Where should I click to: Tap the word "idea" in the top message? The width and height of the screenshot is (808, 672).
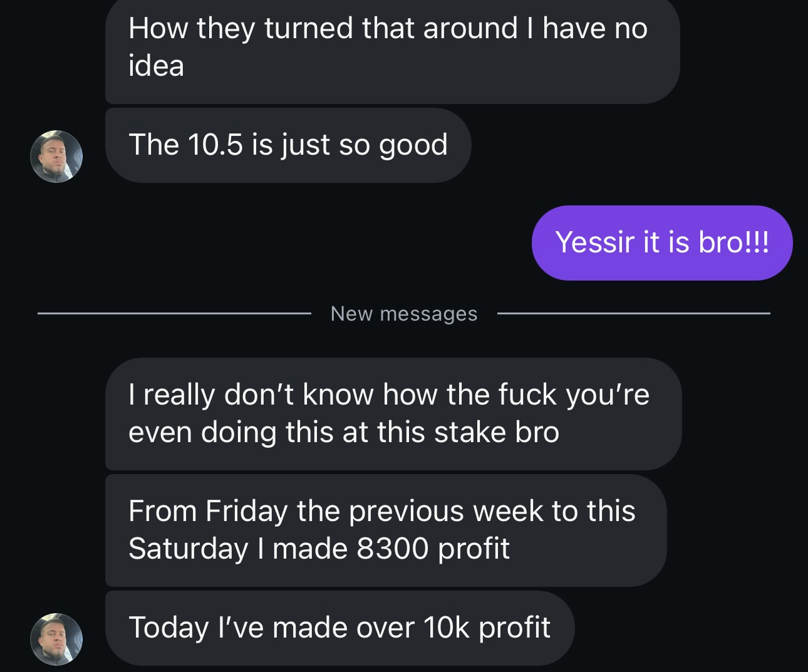[156, 66]
